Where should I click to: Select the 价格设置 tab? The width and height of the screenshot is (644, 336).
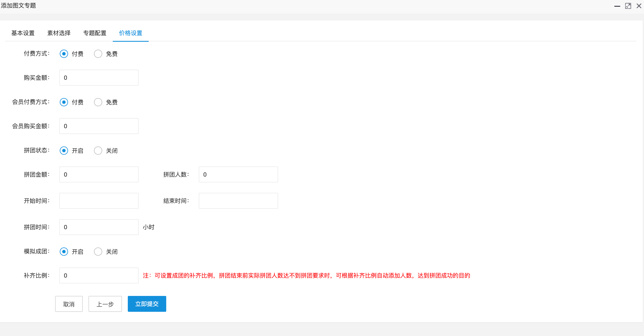(131, 33)
